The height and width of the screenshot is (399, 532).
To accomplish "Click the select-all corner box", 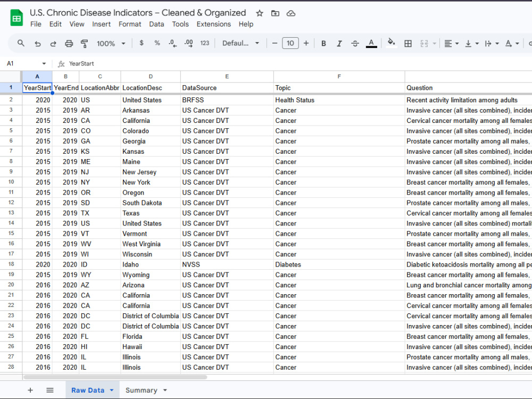I will pyautogui.click(x=11, y=77).
